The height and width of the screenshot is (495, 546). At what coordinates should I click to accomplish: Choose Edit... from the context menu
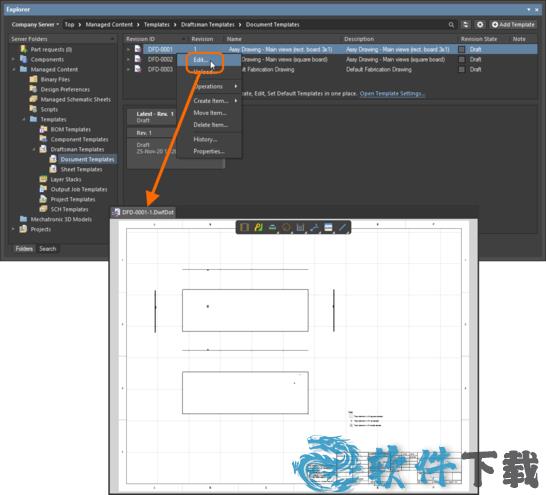(201, 60)
